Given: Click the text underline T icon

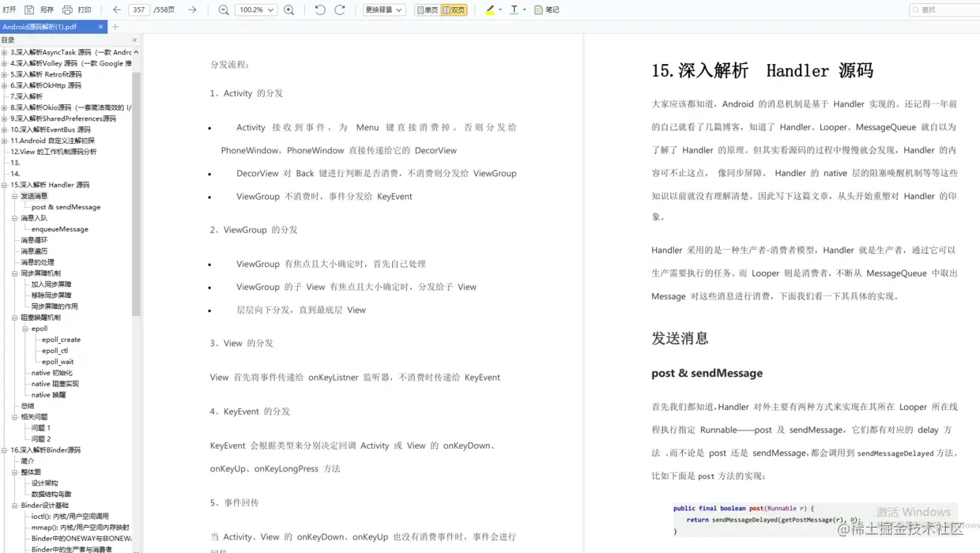Looking at the screenshot, I should (514, 9).
